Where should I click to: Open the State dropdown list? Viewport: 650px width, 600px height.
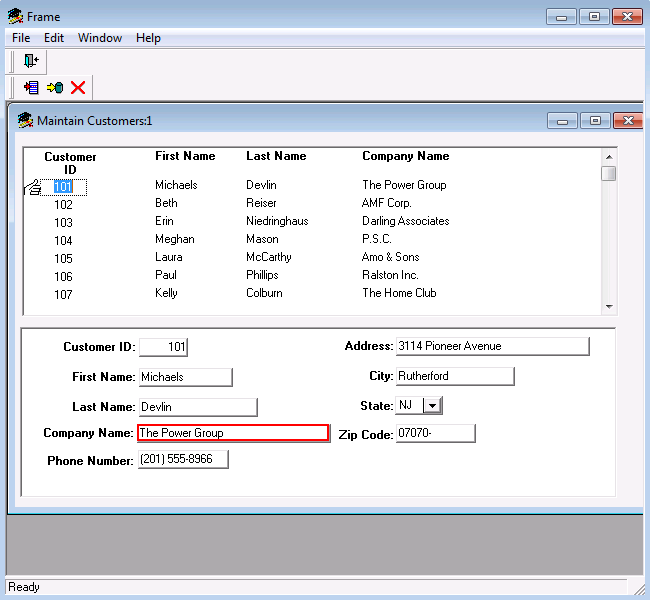coord(432,405)
